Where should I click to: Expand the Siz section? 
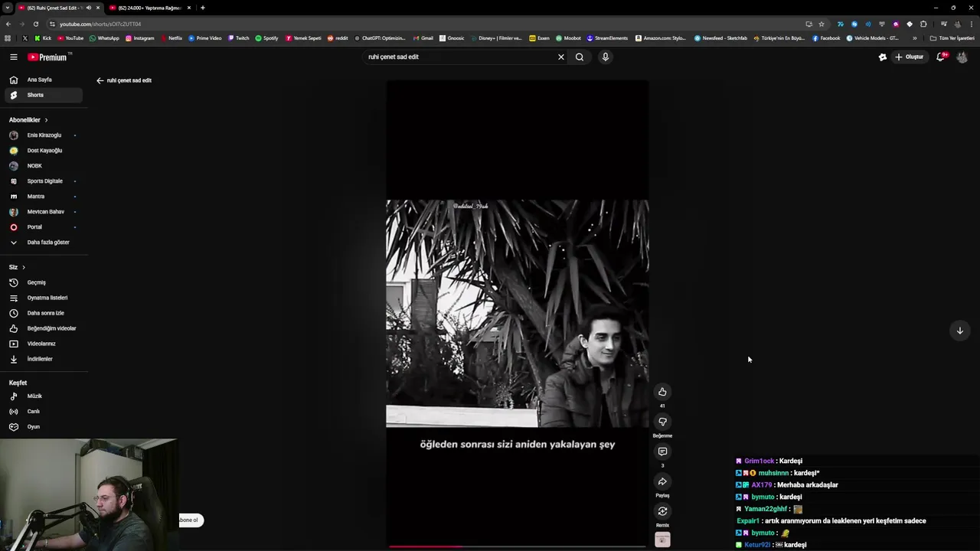(x=17, y=267)
